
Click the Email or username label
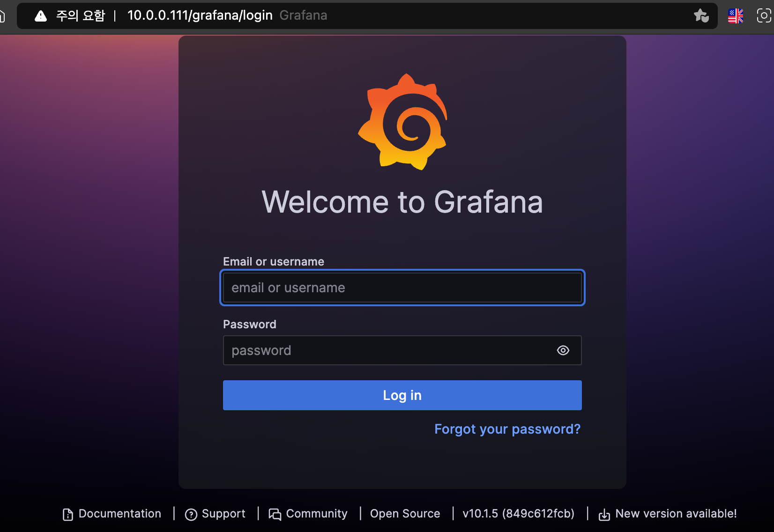click(274, 261)
